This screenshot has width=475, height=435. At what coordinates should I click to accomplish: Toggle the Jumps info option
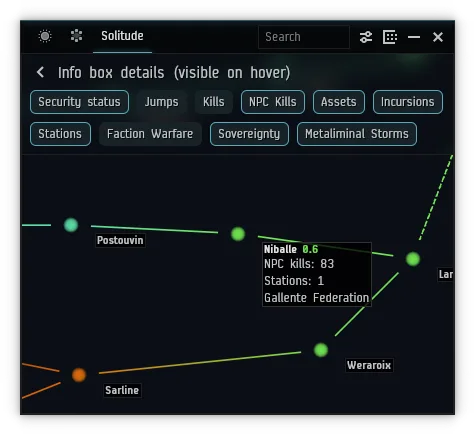[162, 102]
